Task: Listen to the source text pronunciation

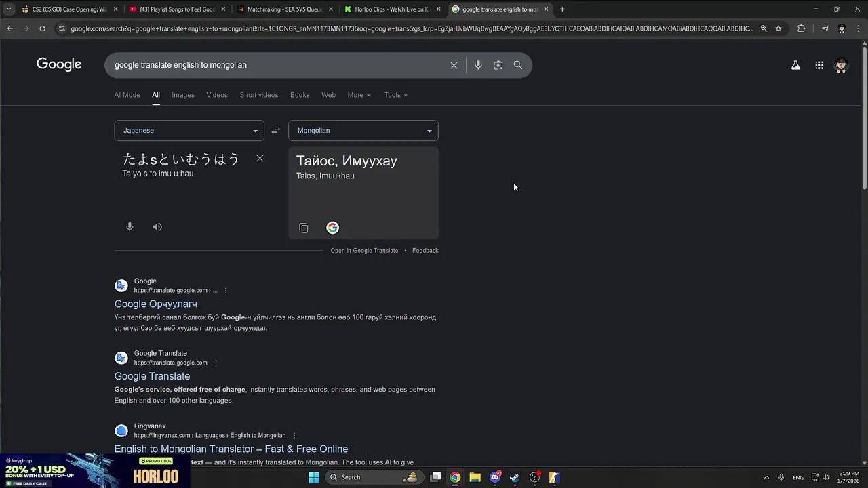Action: coord(157,227)
